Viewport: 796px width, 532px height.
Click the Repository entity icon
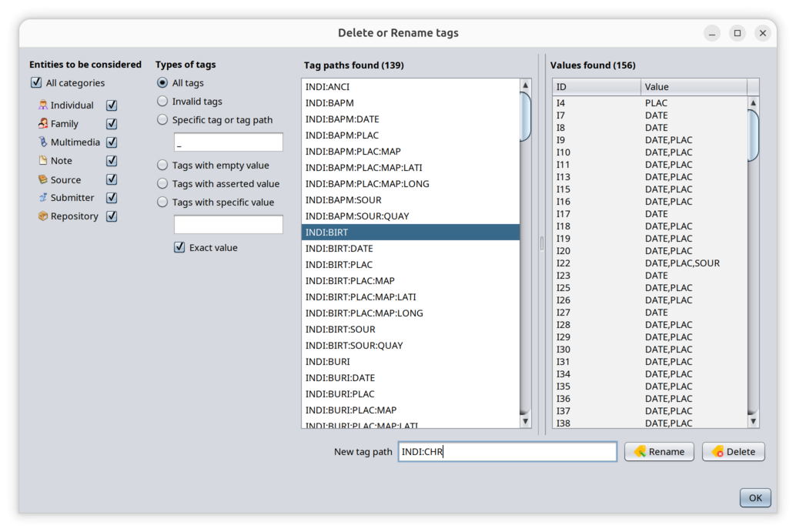pos(43,216)
